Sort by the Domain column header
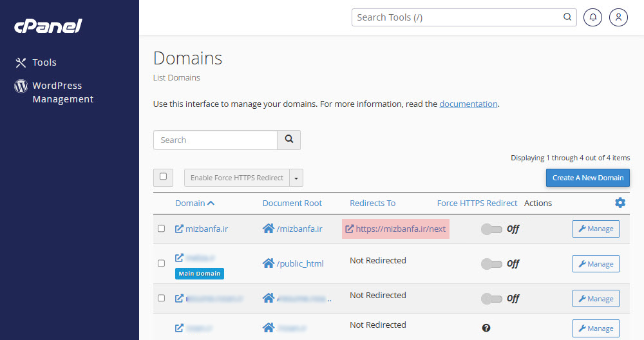Screen dimensions: 644x340 (x=194, y=203)
